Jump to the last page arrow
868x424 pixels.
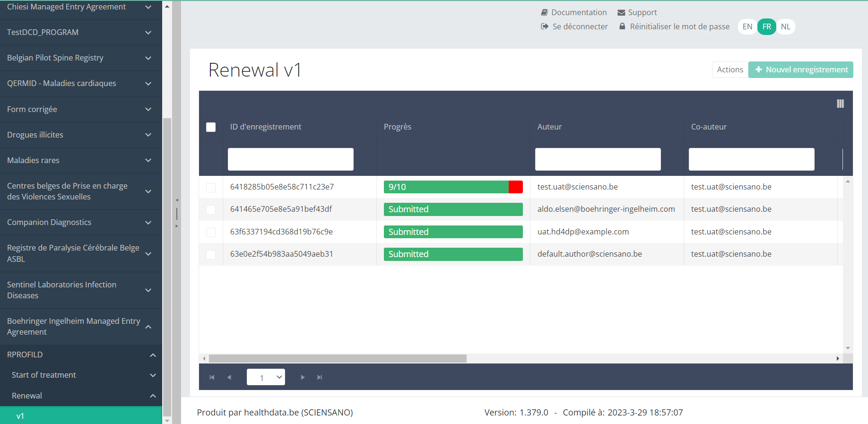320,377
